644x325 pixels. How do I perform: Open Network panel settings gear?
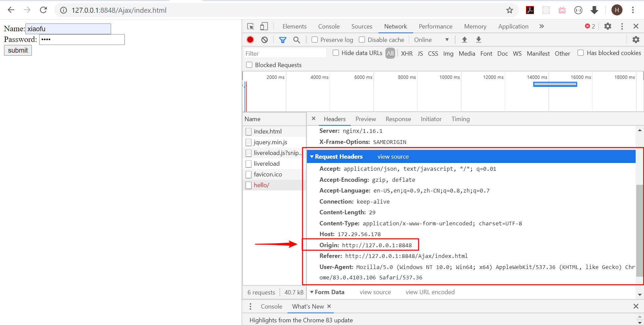point(636,40)
